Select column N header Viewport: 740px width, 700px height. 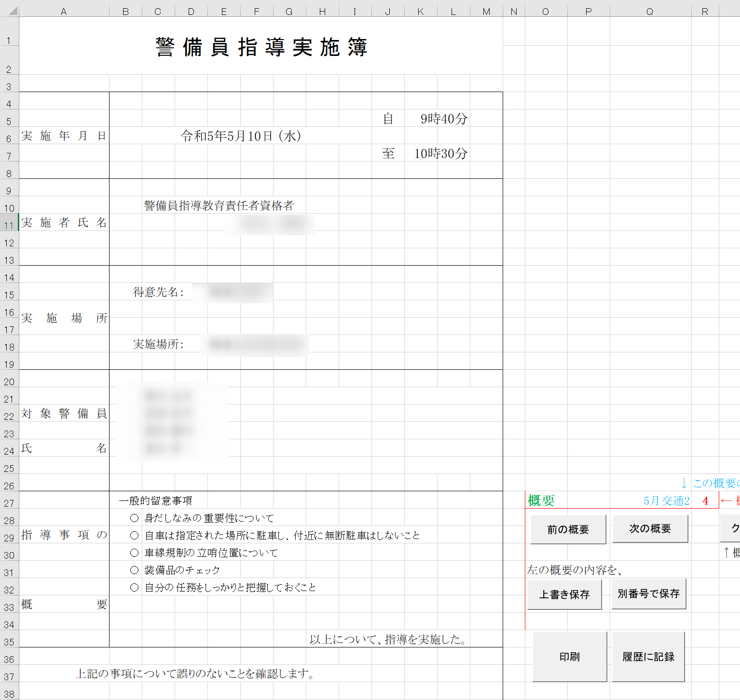[x=514, y=12]
